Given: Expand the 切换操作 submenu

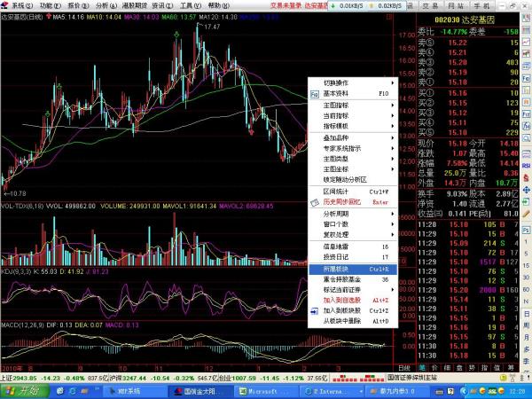Looking at the screenshot, I should coord(351,82).
